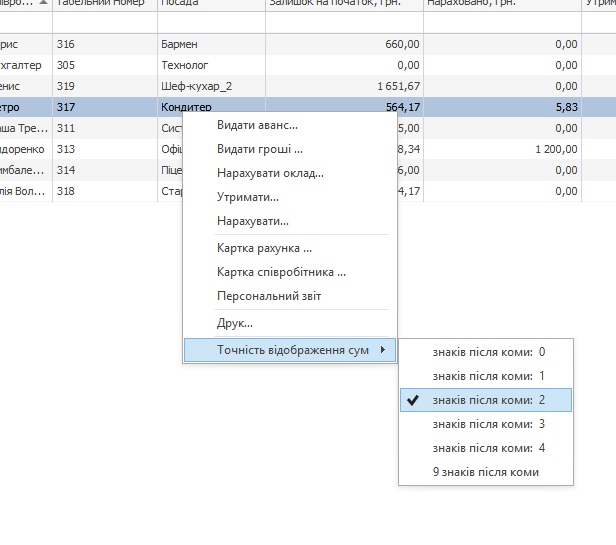Select 'Утримати...' in context menu
The width and height of the screenshot is (616, 545).
(x=247, y=197)
